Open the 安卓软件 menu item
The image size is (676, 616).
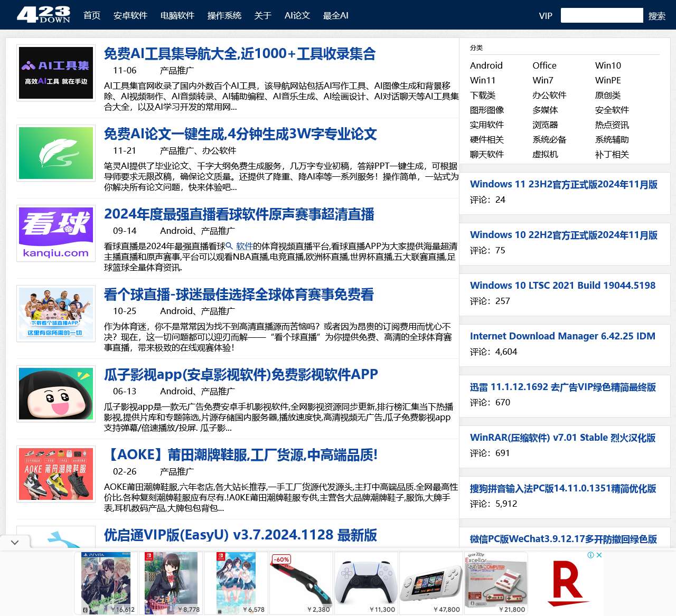pos(130,15)
